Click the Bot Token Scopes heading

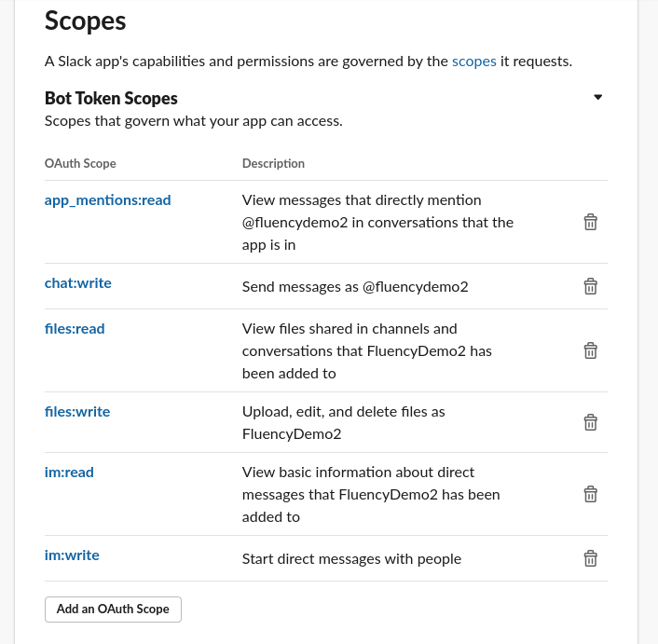(x=111, y=99)
